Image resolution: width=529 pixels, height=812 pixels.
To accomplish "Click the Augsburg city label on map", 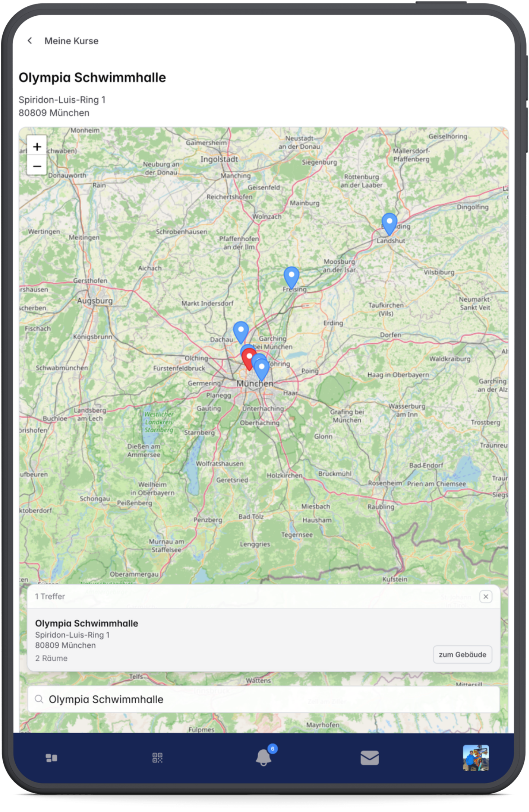I will 95,301.
